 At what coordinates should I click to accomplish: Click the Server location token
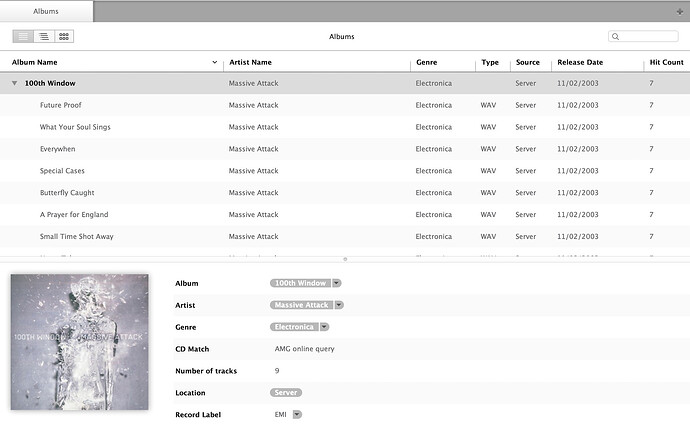286,392
